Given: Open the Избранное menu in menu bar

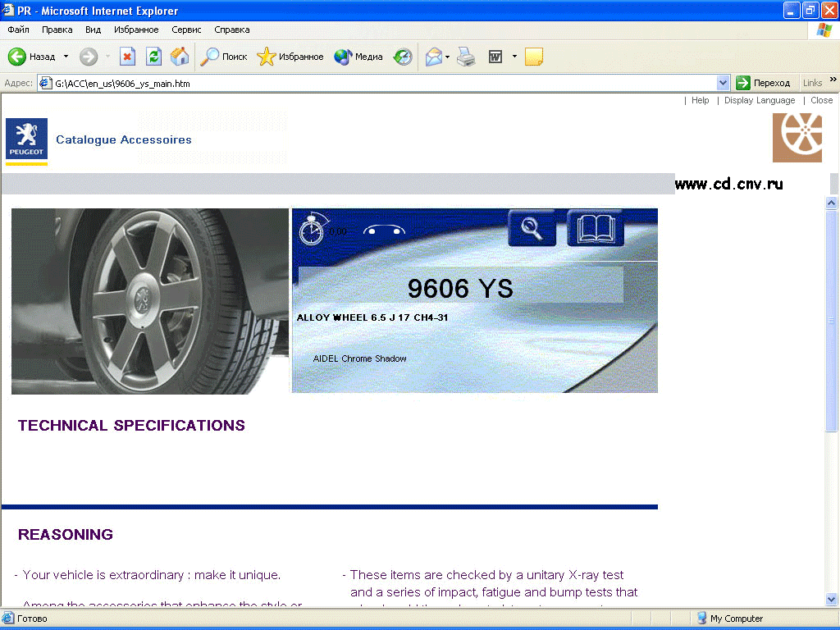Looking at the screenshot, I should [136, 30].
